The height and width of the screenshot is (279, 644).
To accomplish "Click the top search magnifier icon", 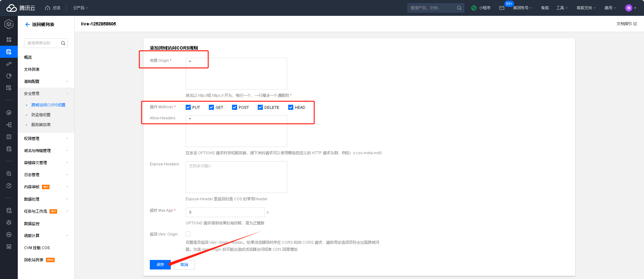I will 459,8.
